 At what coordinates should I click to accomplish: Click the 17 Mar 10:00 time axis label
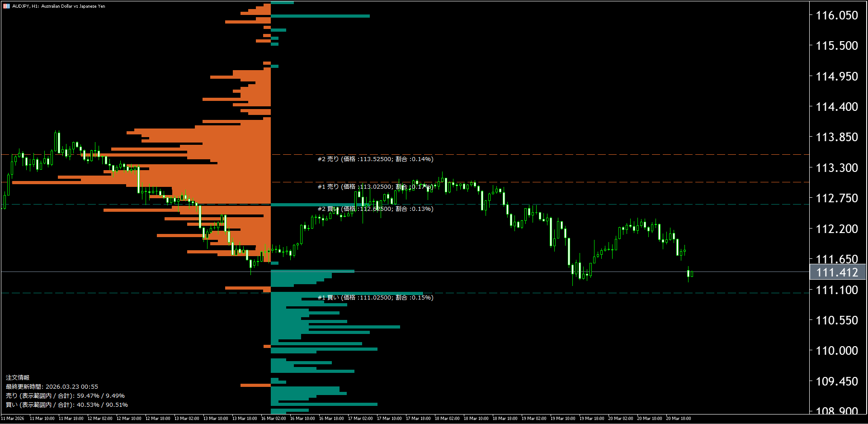[x=389, y=419]
